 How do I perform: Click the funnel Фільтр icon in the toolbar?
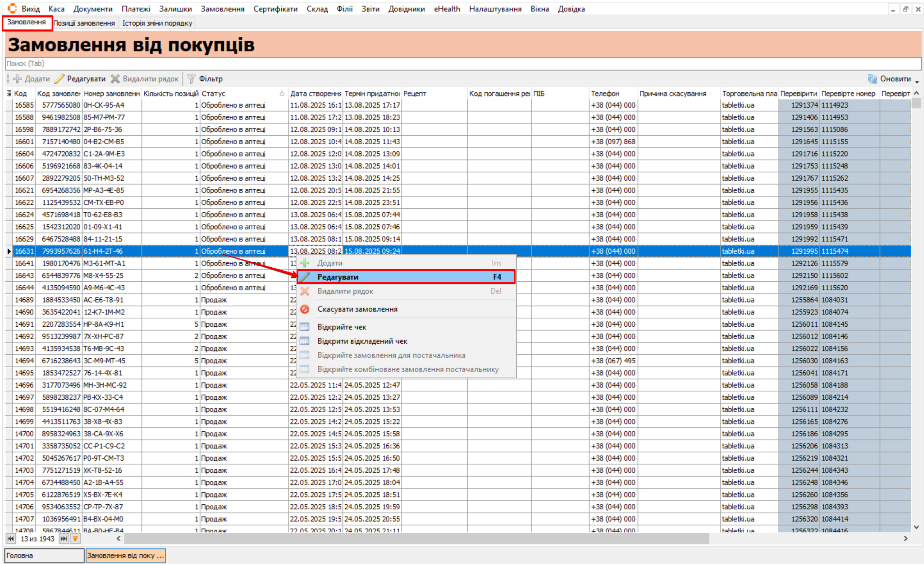[192, 79]
